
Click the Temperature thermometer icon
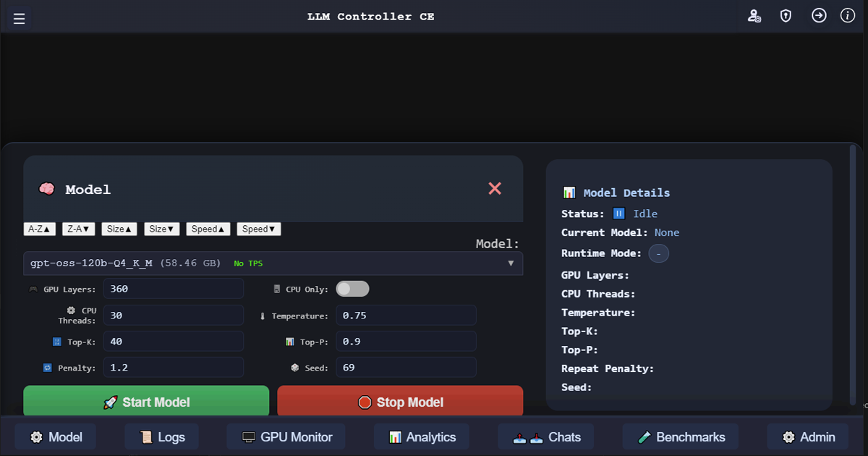coord(264,316)
